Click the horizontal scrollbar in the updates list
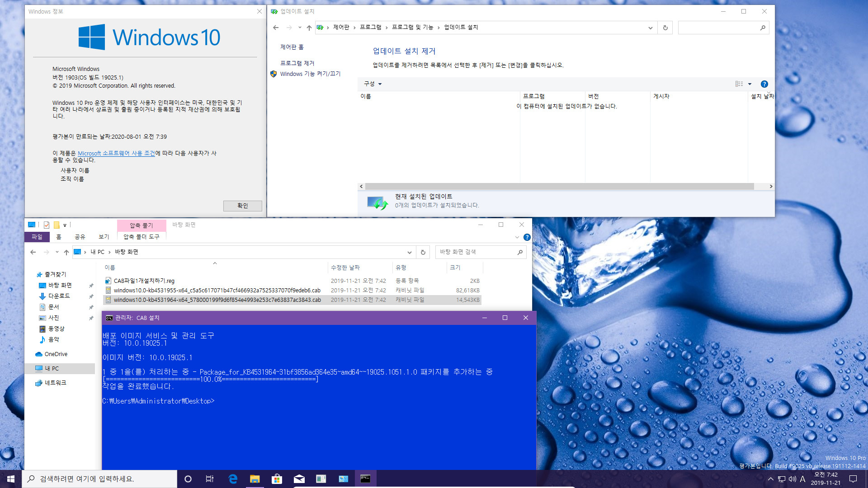Screen dimensions: 868x488 tap(559, 187)
